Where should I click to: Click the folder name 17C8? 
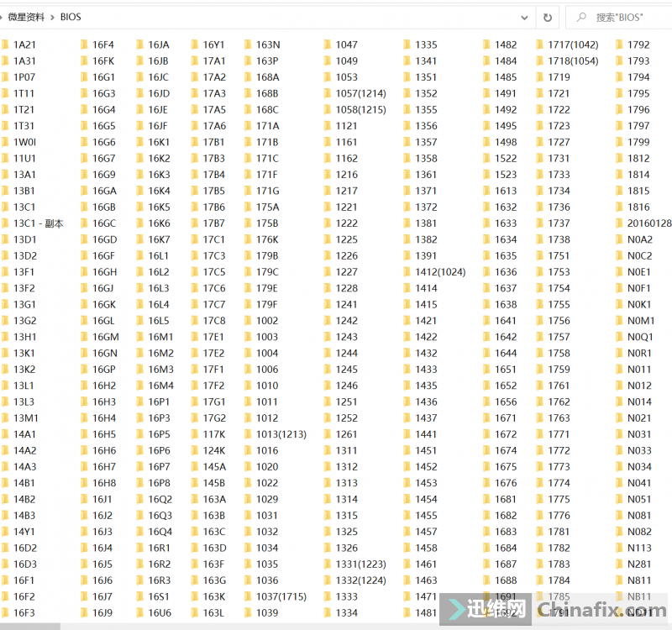pos(214,321)
